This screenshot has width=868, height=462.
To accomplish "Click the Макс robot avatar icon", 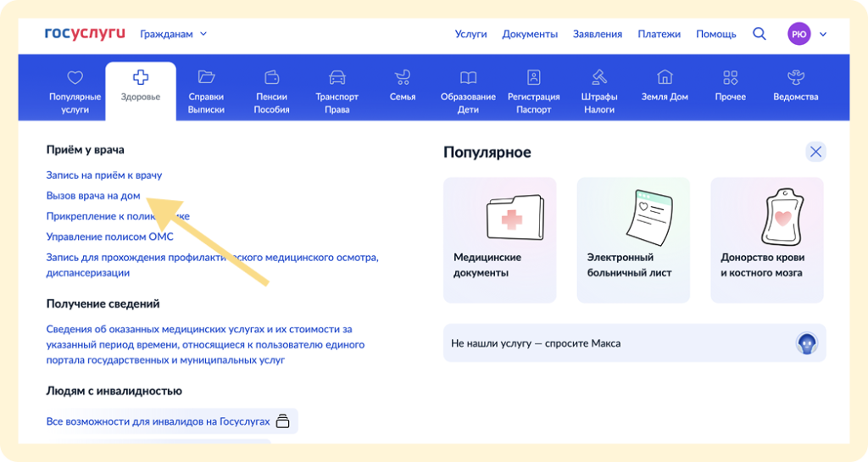I will click(807, 343).
